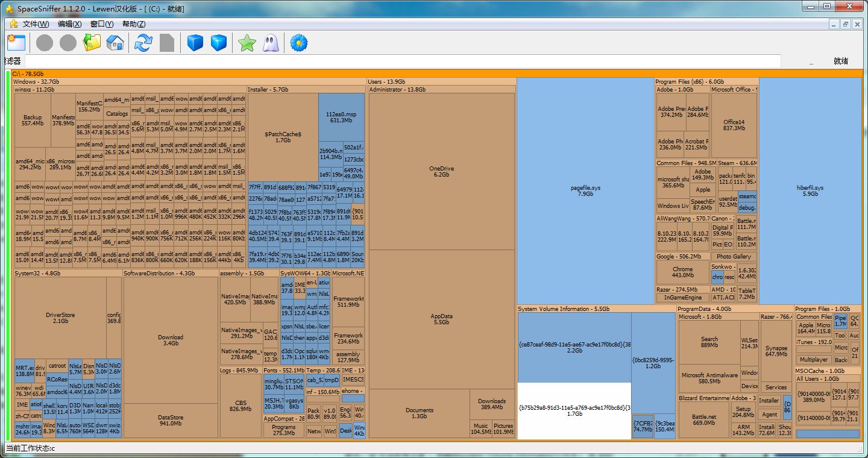
Task: Click the lighter blue cube icon
Action: (x=219, y=43)
